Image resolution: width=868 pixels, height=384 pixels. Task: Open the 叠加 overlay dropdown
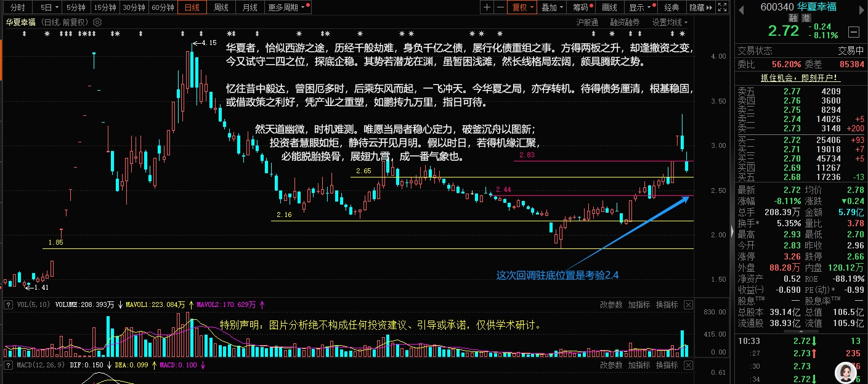coord(552,7)
